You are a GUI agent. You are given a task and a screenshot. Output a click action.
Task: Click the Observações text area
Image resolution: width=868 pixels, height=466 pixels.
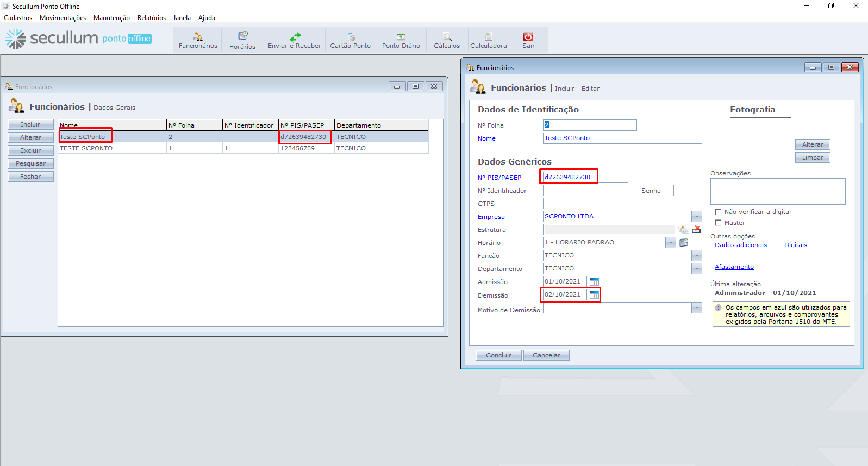778,191
